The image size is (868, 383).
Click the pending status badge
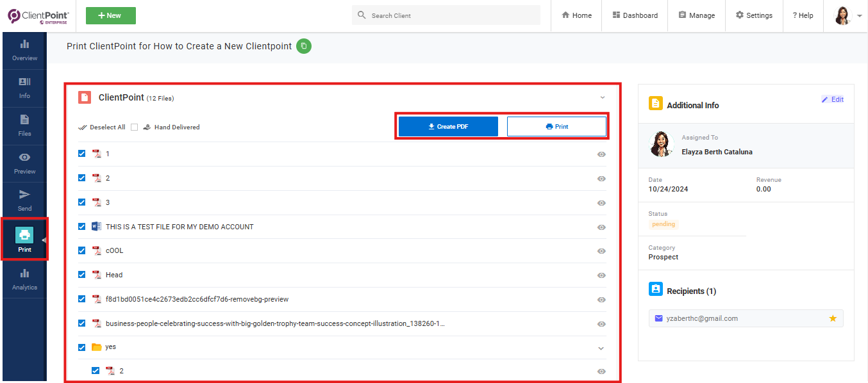coord(664,224)
